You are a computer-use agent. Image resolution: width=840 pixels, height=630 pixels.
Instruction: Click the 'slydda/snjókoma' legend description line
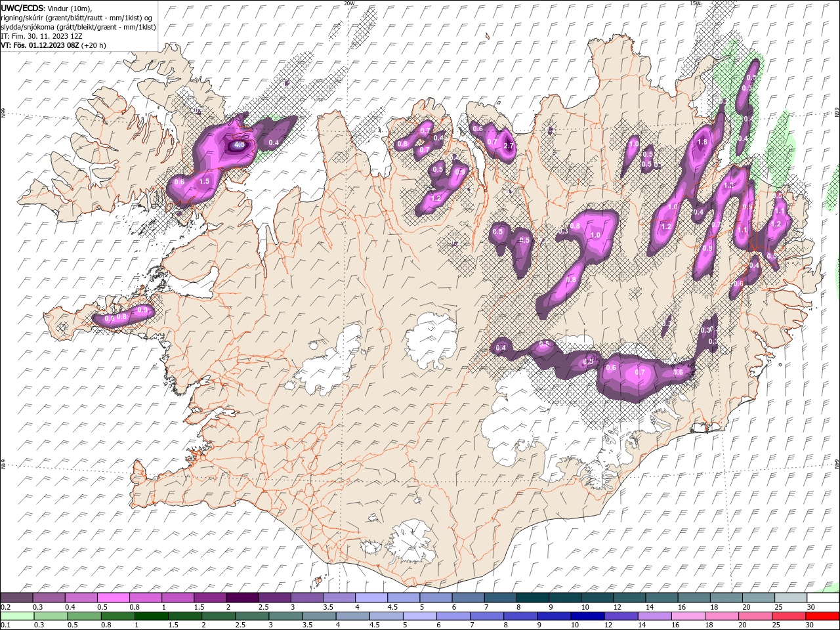79,27
